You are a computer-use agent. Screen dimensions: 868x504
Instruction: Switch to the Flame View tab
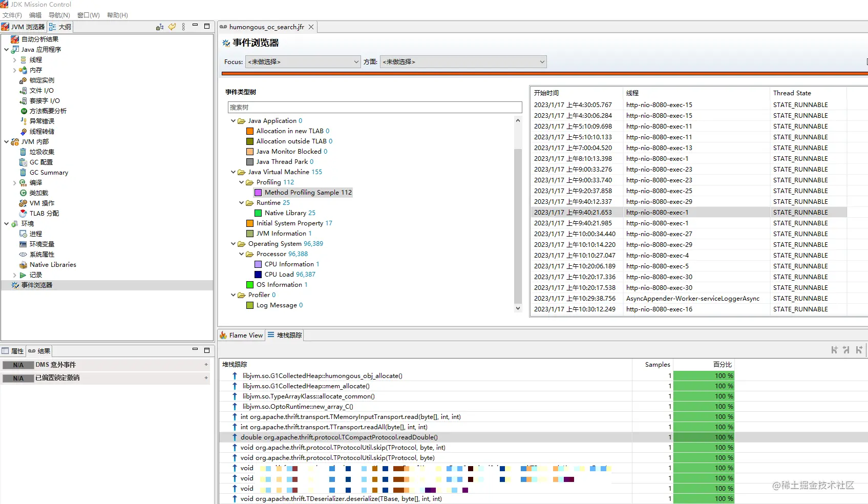tap(241, 335)
